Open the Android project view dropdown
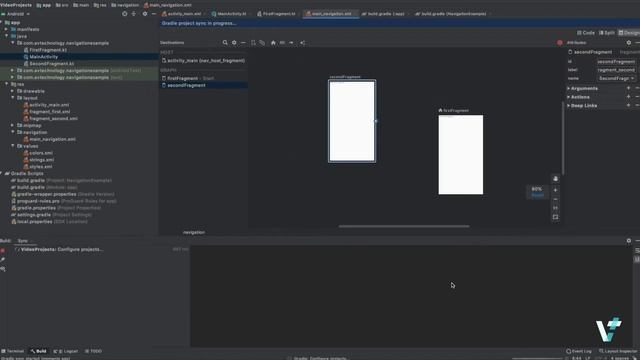640x360 pixels. click(x=16, y=14)
